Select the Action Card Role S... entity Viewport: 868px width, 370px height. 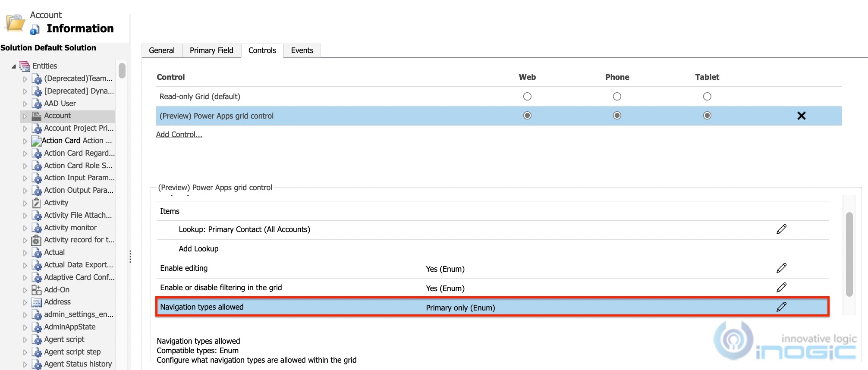(x=78, y=166)
